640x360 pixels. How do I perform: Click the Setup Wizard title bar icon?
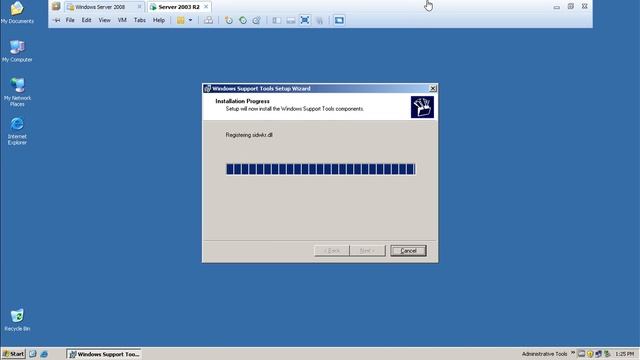pos(207,89)
